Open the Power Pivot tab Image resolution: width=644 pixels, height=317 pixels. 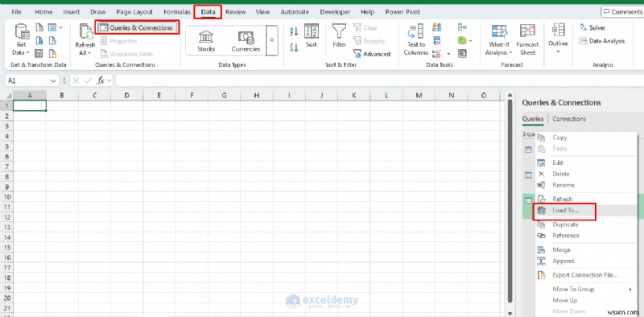402,12
